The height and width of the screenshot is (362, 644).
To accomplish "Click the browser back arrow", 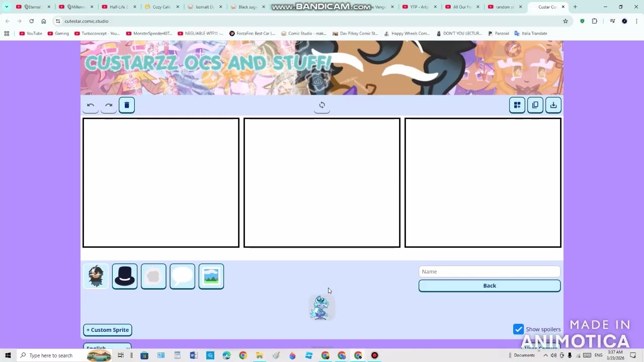I will click(x=8, y=21).
